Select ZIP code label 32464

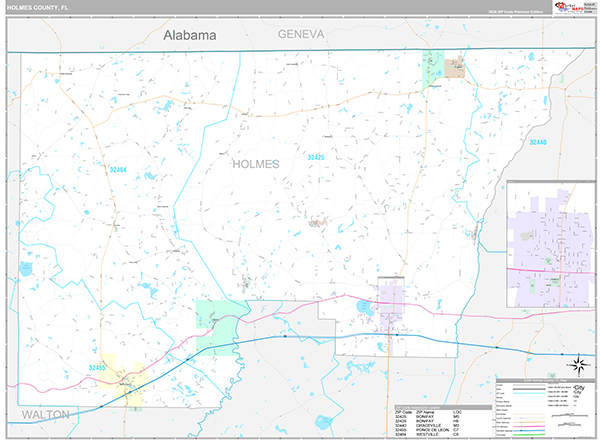[118, 169]
